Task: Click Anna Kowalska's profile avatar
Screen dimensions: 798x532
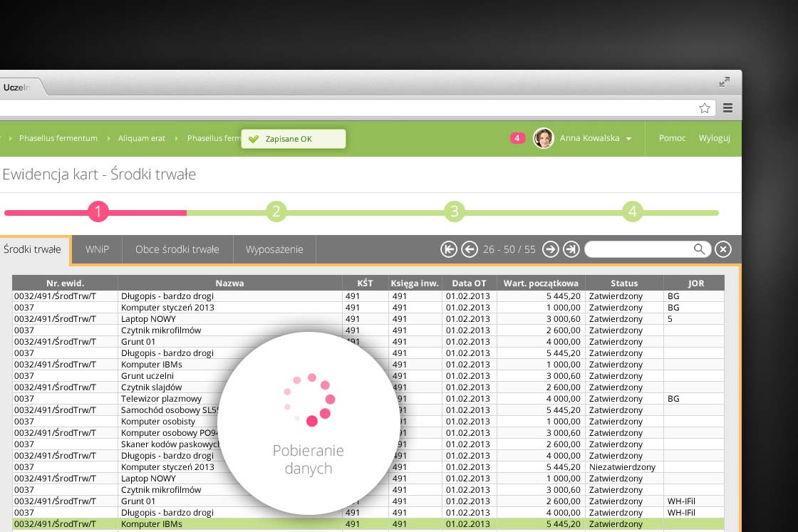Action: pos(544,138)
